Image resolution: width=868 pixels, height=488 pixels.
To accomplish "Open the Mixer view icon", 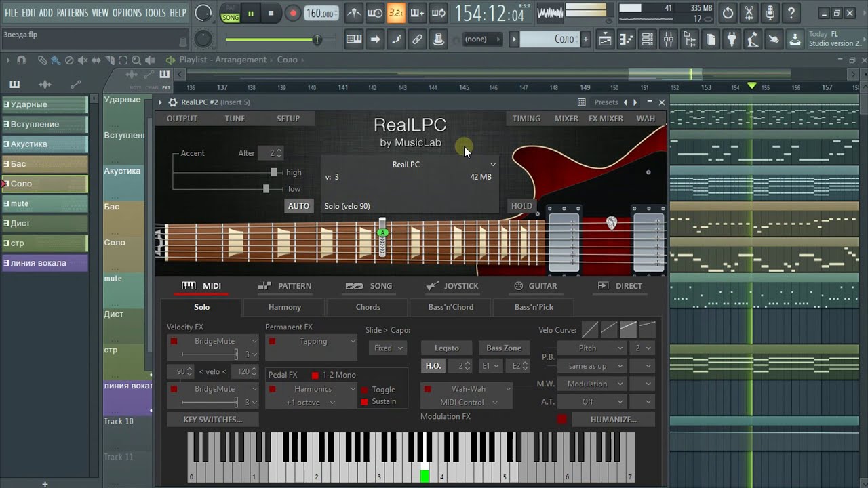I will click(x=668, y=39).
